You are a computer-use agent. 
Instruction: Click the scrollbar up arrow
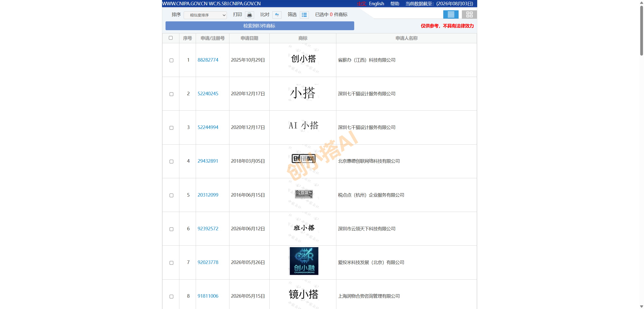click(x=641, y=3)
